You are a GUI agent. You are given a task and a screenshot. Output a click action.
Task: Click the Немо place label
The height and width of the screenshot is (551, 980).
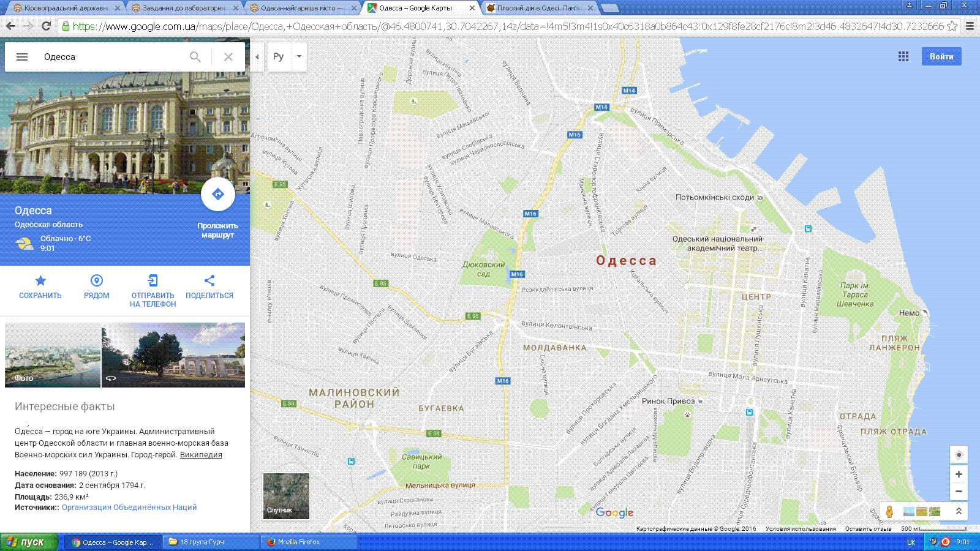(x=909, y=313)
